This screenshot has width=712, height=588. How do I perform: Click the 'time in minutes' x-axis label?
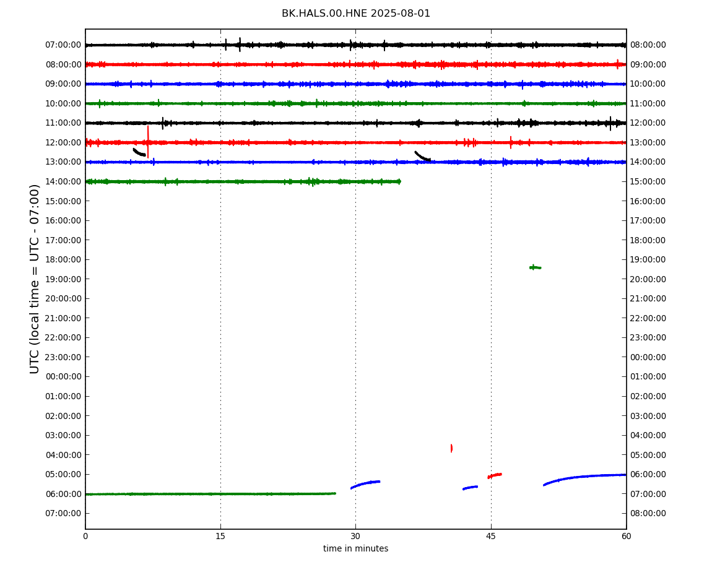coord(355,548)
